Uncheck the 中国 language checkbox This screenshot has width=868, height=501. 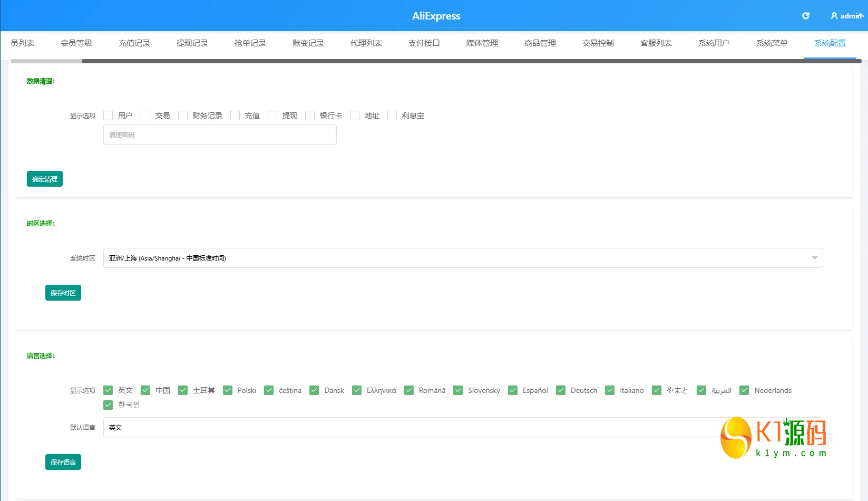pyautogui.click(x=145, y=390)
